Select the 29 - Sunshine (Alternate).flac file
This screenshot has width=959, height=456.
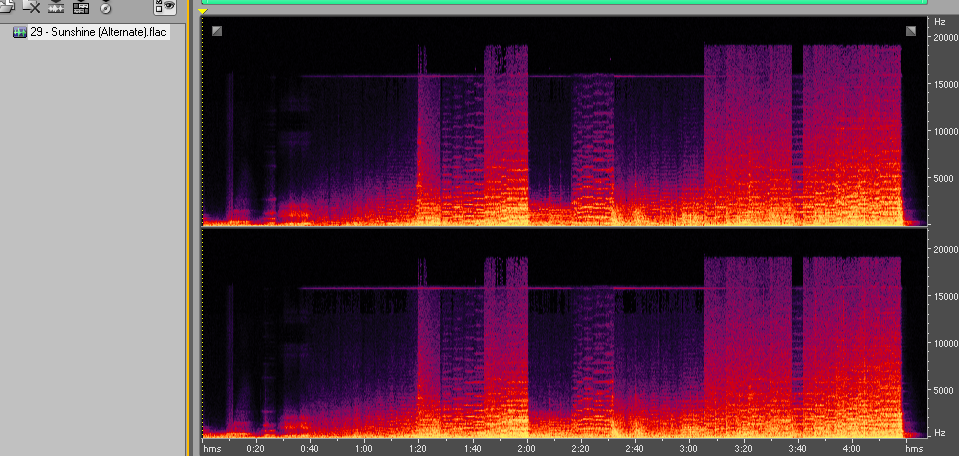coord(99,32)
